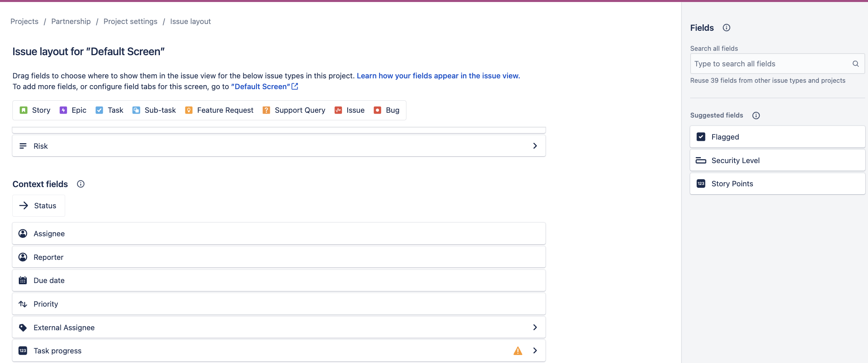The image size is (868, 363).
Task: Click the Sub-task issue type icon
Action: [136, 110]
